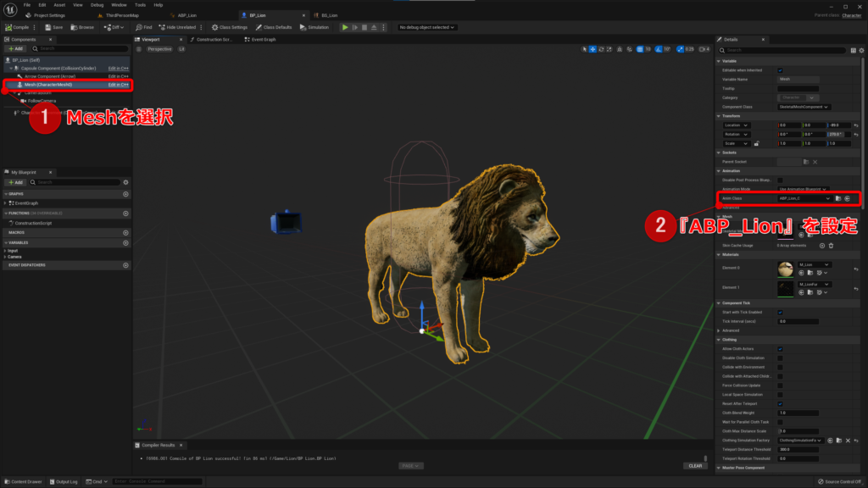The image size is (868, 488).
Task: Open Location type dropdown
Action: click(x=736, y=125)
